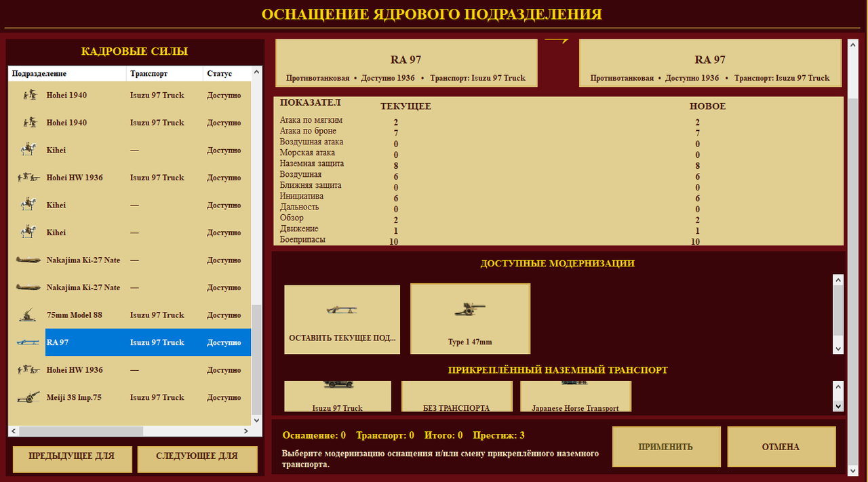Click the ОТМЕНА button
Viewport: 868px width, 482px height.
click(x=781, y=447)
